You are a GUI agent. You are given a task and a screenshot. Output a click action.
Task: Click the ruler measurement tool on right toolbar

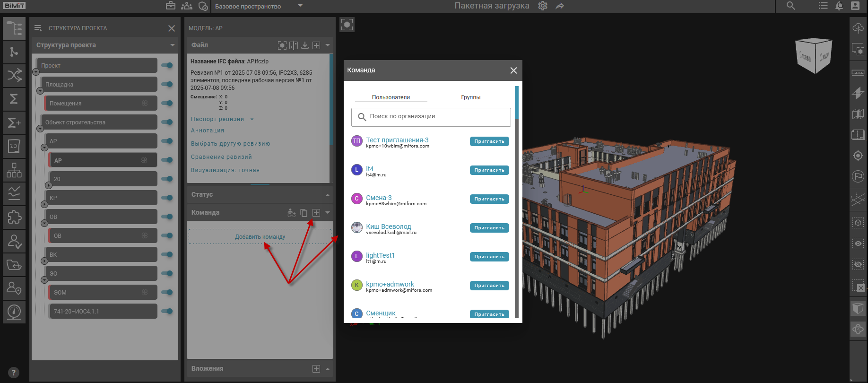(x=858, y=72)
